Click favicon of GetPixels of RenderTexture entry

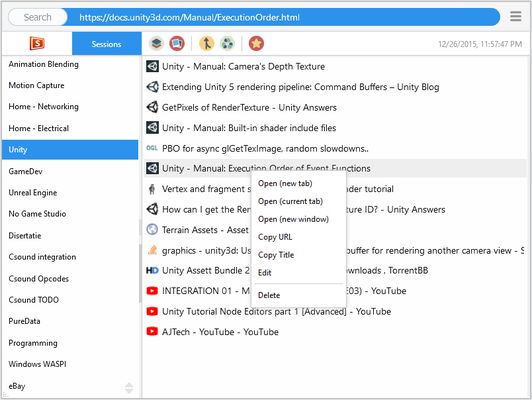(152, 107)
